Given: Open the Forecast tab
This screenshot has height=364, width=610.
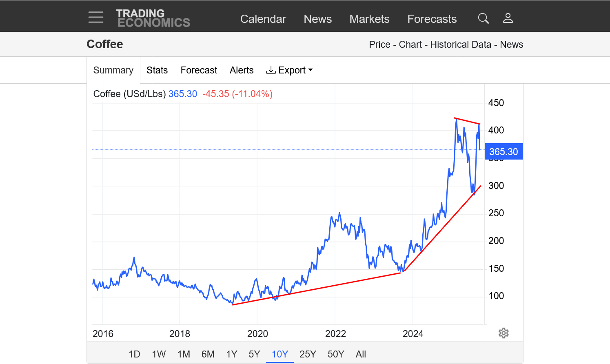Looking at the screenshot, I should 199,70.
